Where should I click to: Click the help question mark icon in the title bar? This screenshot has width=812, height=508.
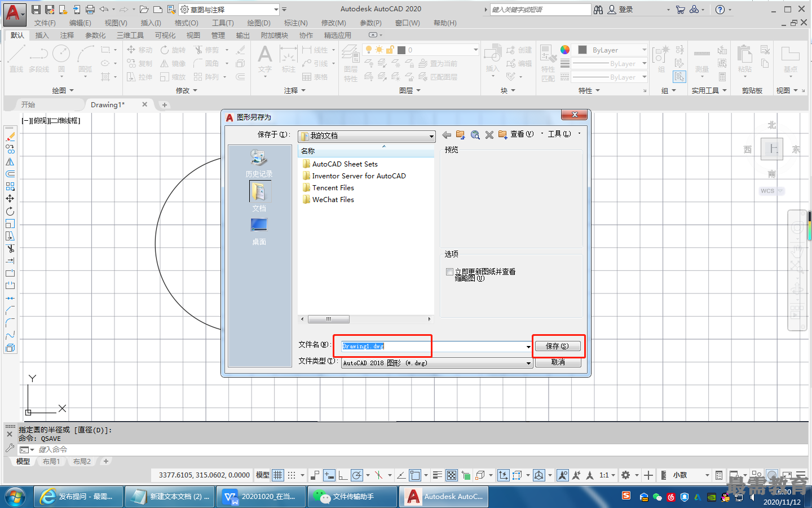click(x=720, y=10)
